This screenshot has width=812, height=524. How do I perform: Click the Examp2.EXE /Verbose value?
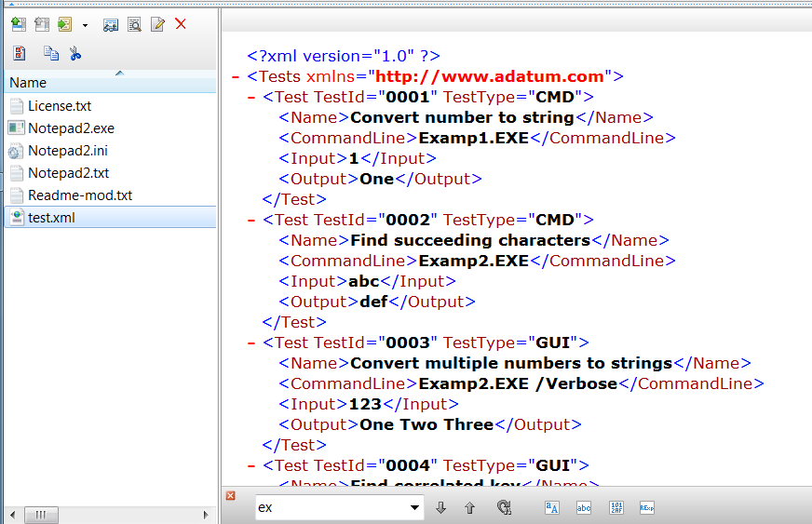[518, 383]
